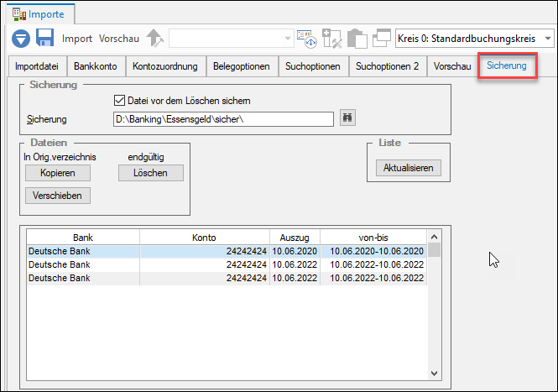The width and height of the screenshot is (558, 392).
Task: Save via the floppy disk icon
Action: coord(44,38)
